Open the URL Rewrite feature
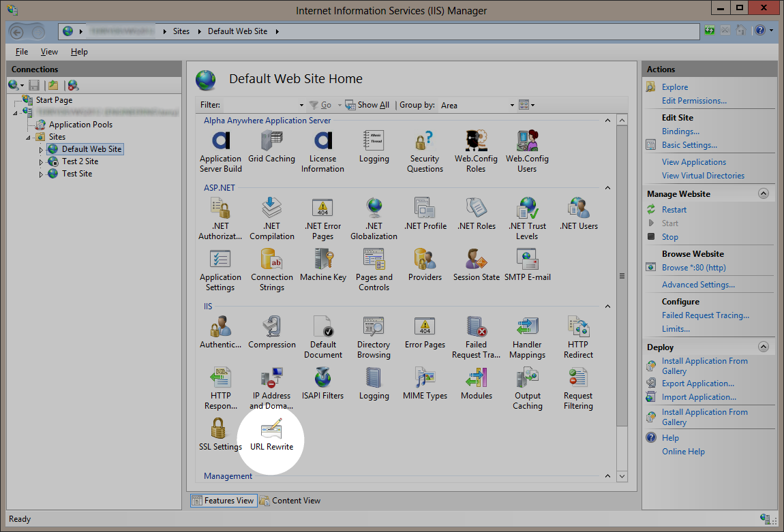Viewport: 784px width, 532px height. pyautogui.click(x=271, y=435)
